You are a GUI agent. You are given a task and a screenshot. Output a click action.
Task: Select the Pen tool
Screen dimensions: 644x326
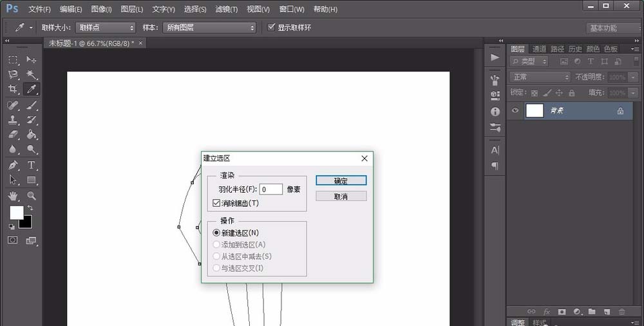13,166
